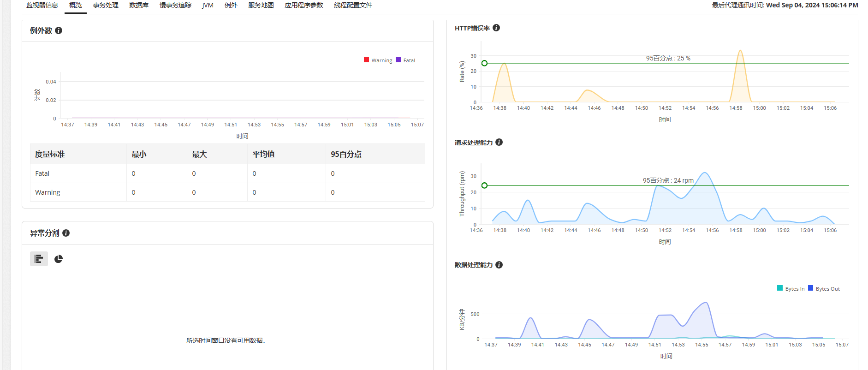The height and width of the screenshot is (370, 868).
Task: Toggle Bytes Out legend series
Action: [x=824, y=288]
